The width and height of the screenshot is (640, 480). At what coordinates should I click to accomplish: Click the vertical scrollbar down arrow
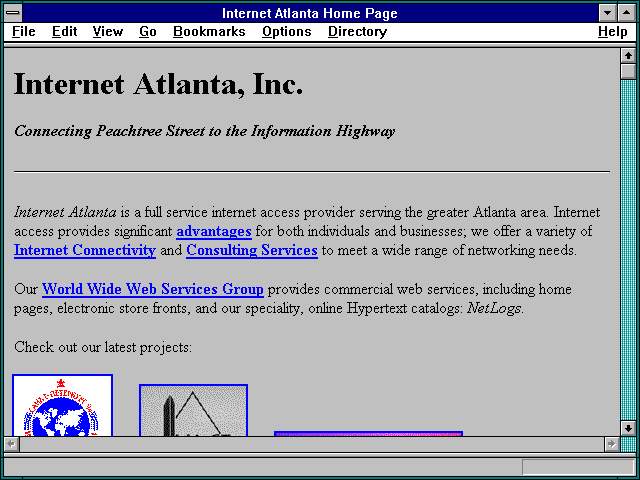(x=628, y=428)
